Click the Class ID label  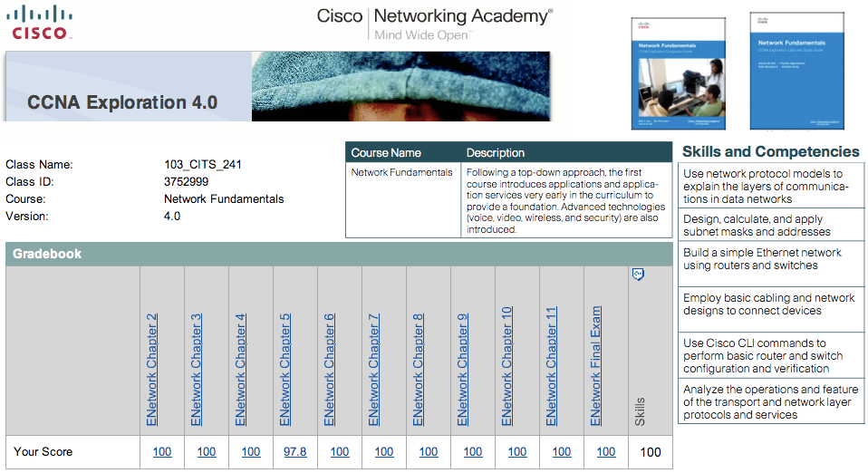point(29,181)
